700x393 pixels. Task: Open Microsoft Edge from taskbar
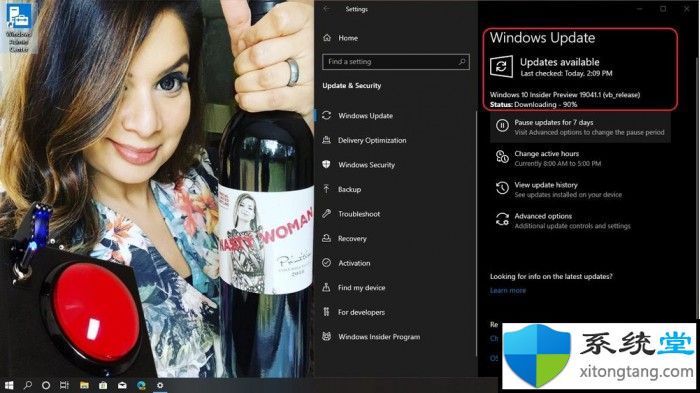(x=141, y=385)
